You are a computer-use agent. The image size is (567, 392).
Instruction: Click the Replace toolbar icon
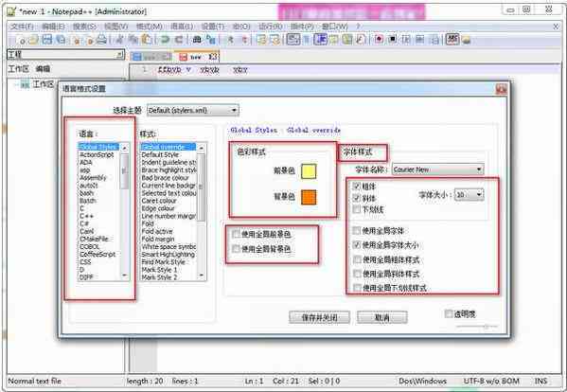tap(210, 40)
